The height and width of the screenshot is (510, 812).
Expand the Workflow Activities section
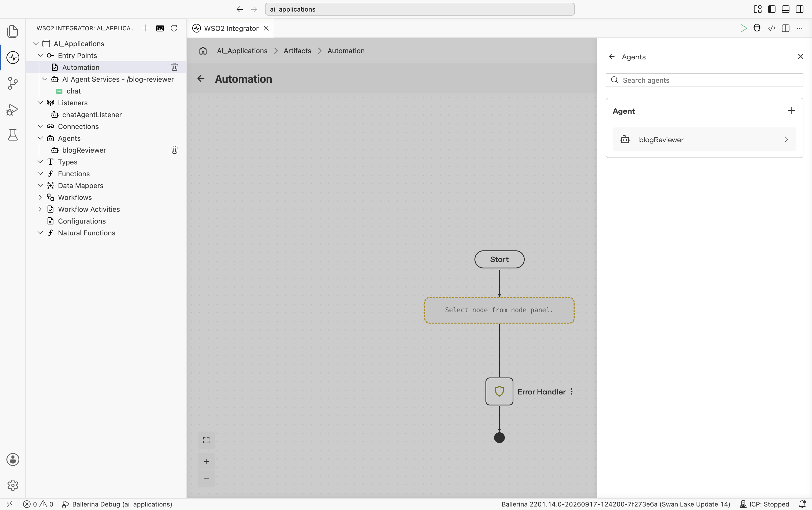coord(40,209)
